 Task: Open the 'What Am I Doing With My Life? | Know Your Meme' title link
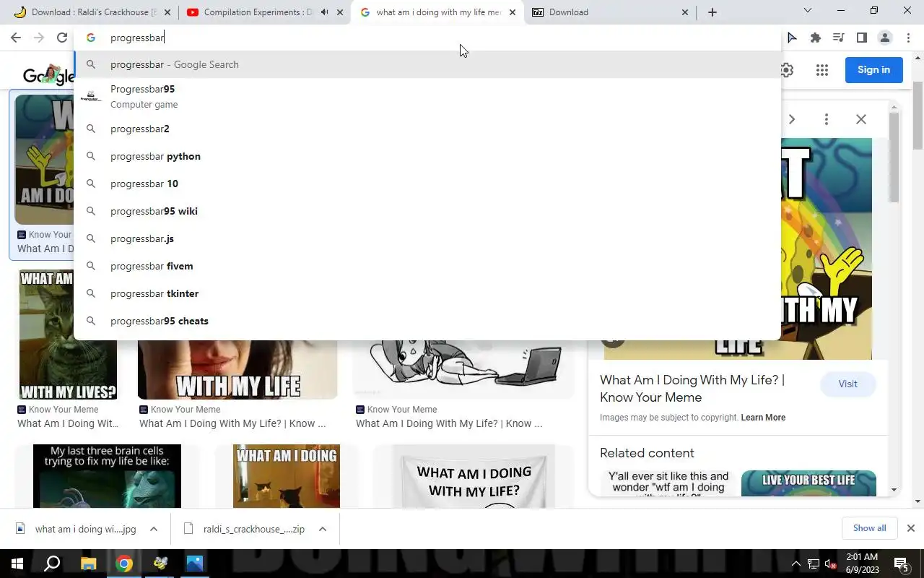(x=692, y=389)
